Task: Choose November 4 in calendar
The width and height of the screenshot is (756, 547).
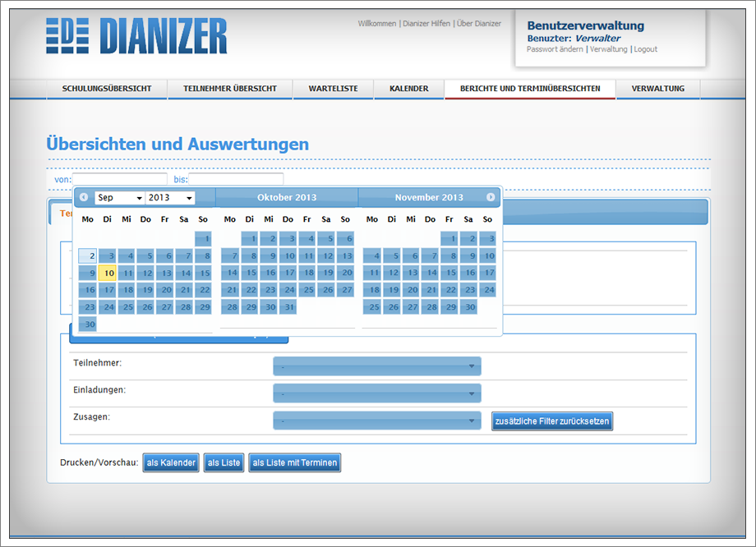Action: (x=372, y=256)
